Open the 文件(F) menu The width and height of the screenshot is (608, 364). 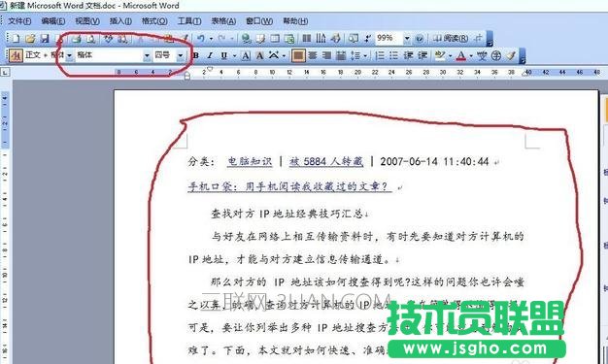(x=19, y=21)
